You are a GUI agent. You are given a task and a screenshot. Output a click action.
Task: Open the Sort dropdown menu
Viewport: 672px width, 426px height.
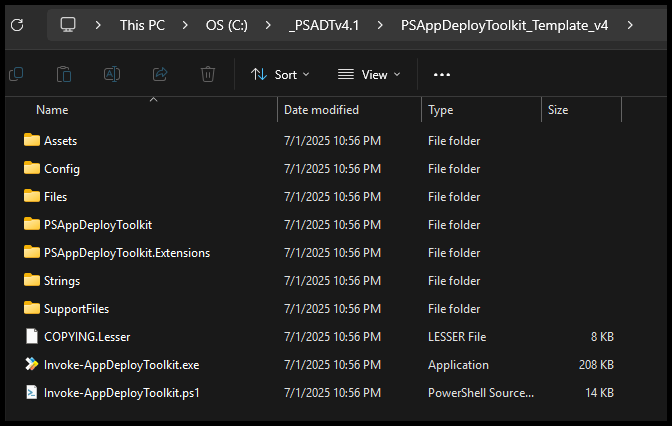(x=280, y=75)
